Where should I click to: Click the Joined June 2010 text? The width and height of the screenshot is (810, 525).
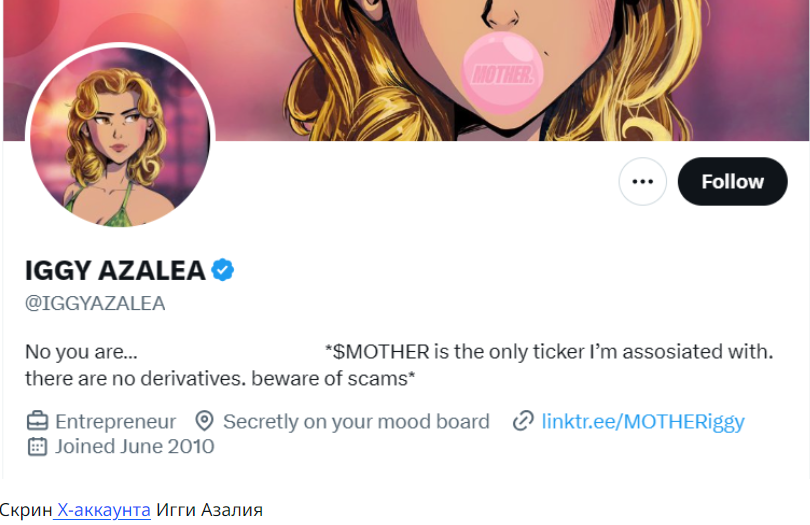[x=134, y=446]
